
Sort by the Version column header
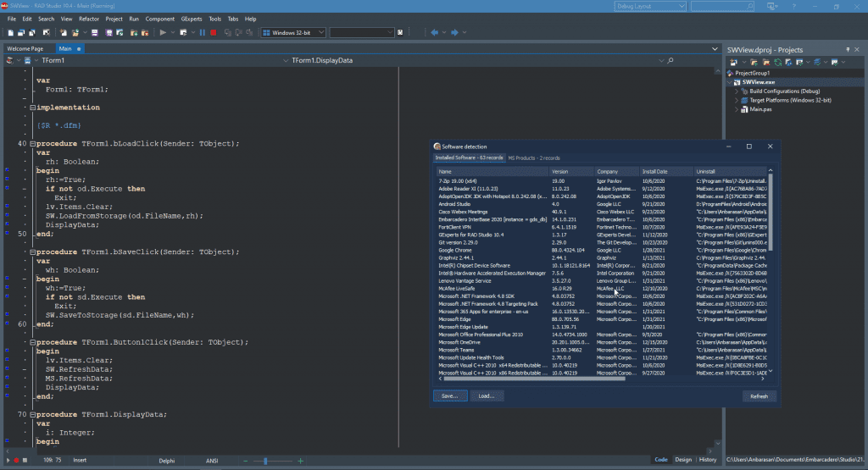(x=571, y=171)
